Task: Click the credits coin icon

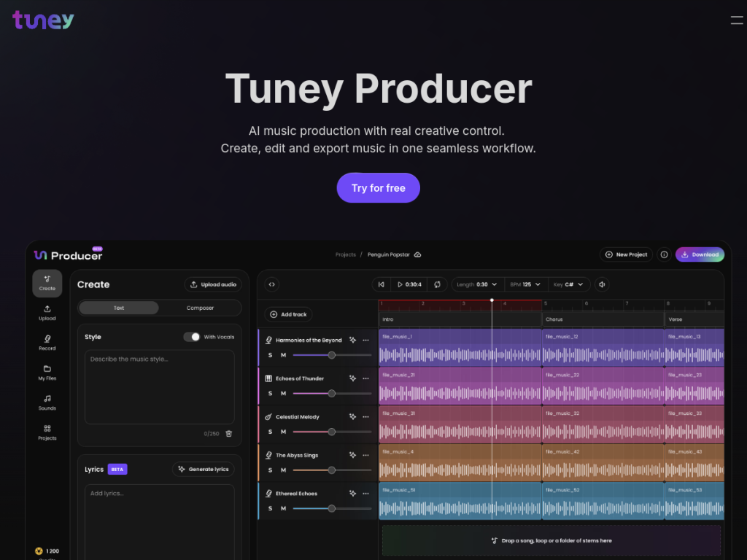Action: (x=39, y=551)
